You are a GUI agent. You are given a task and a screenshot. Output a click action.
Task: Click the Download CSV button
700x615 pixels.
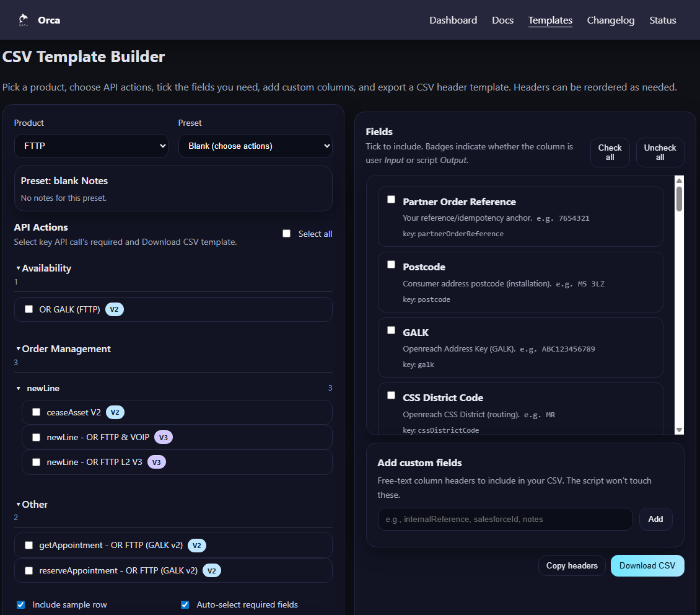647,565
